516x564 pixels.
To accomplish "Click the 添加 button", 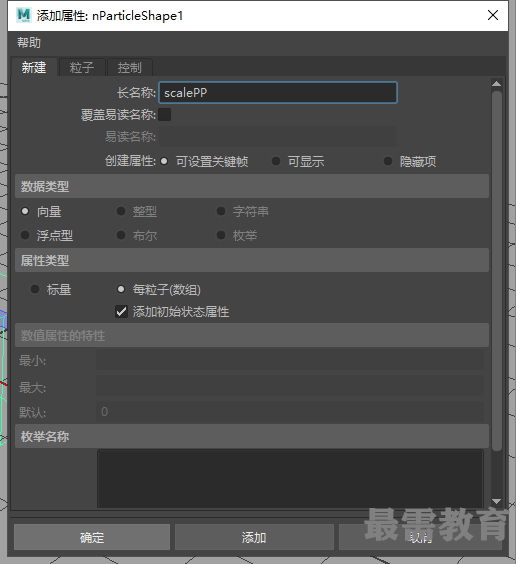I will click(x=254, y=537).
